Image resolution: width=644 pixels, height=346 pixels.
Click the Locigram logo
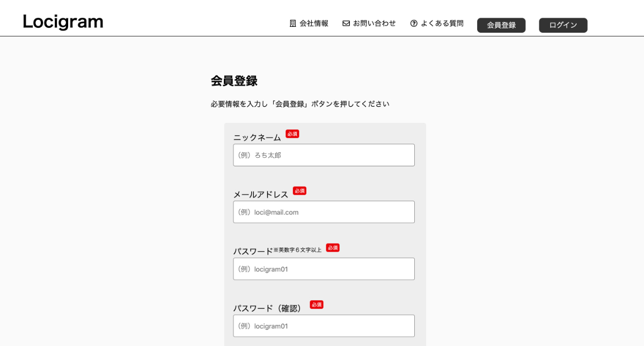[x=63, y=22]
